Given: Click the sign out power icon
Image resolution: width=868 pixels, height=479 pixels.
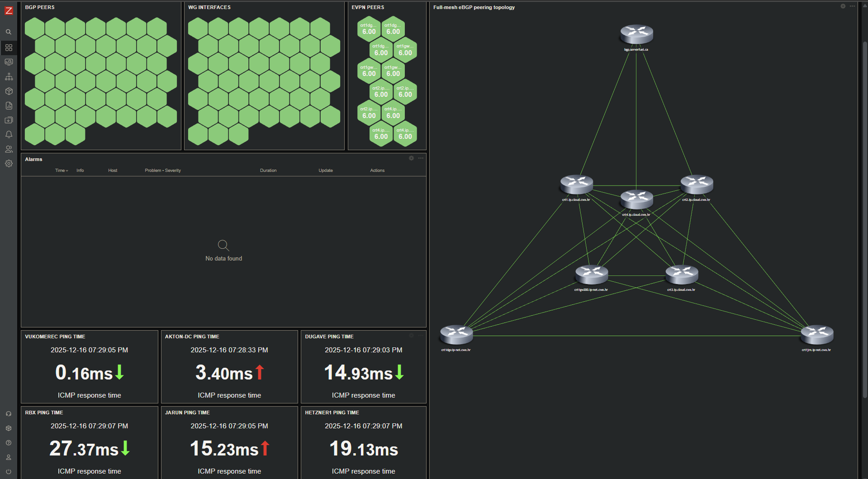Looking at the screenshot, I should point(9,472).
